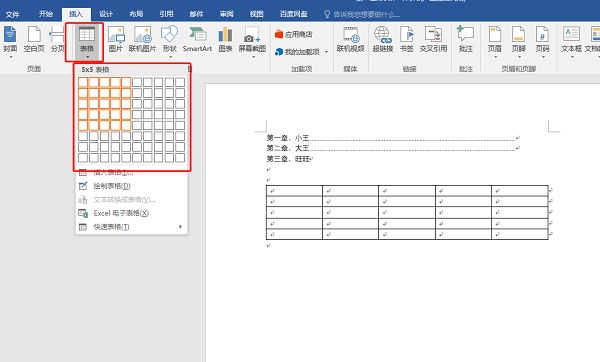The image size is (600, 362).
Task: Switch to the 审阅 Review tab
Action: tap(227, 14)
